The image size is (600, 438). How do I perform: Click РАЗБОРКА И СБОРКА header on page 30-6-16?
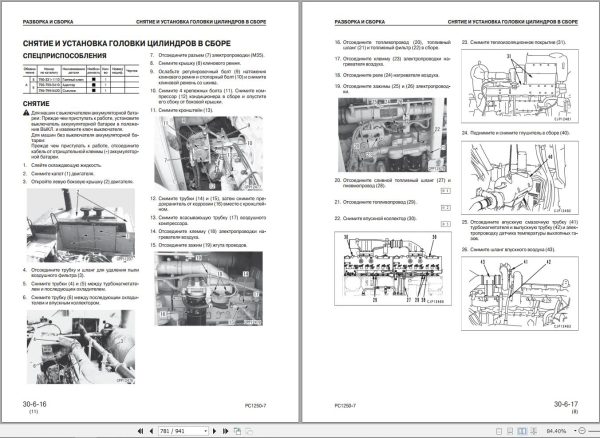tap(48, 22)
